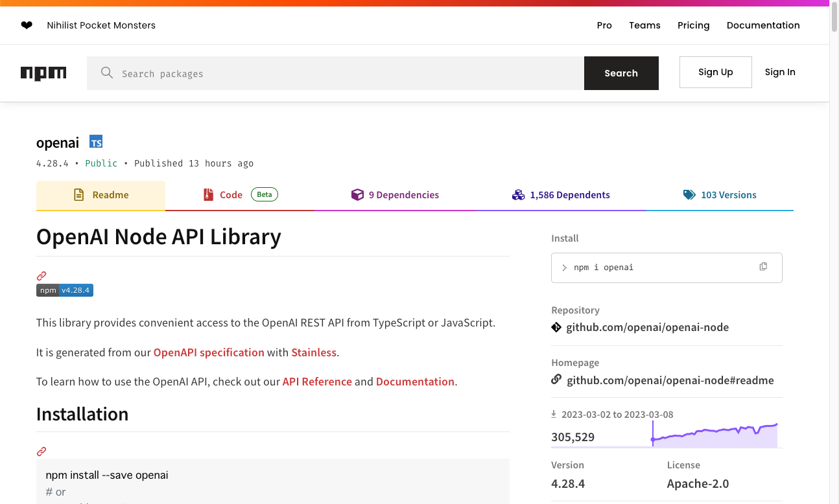Click the openai package title
Screen dimensions: 839x504
[58, 143]
